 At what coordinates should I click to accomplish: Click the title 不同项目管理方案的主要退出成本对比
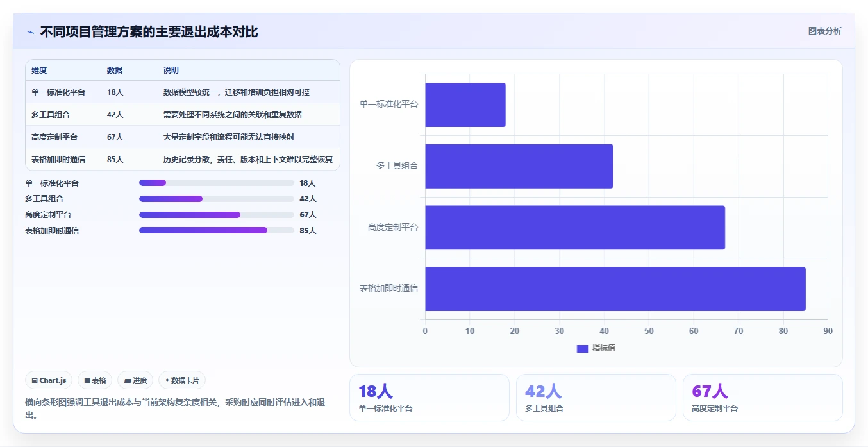click(x=149, y=32)
